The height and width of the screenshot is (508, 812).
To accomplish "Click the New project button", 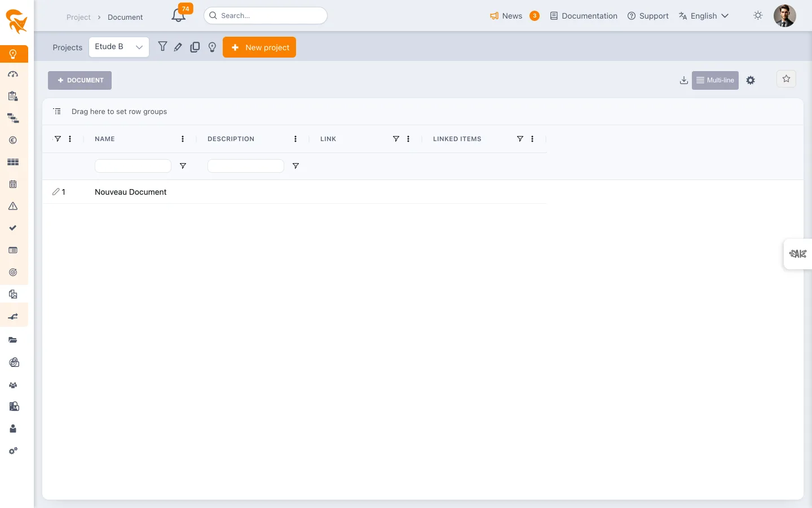I will coord(259,47).
